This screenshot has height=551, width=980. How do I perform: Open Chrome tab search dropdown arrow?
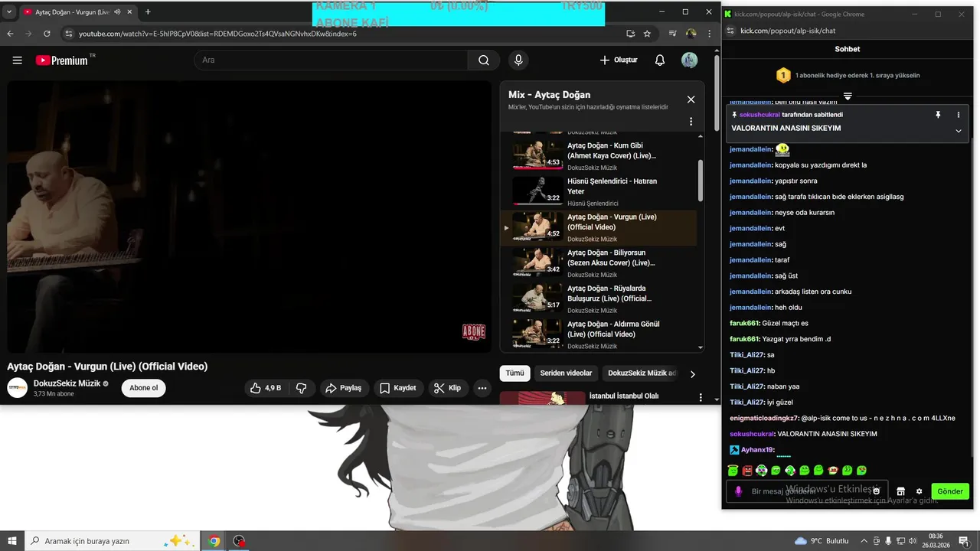8,11
